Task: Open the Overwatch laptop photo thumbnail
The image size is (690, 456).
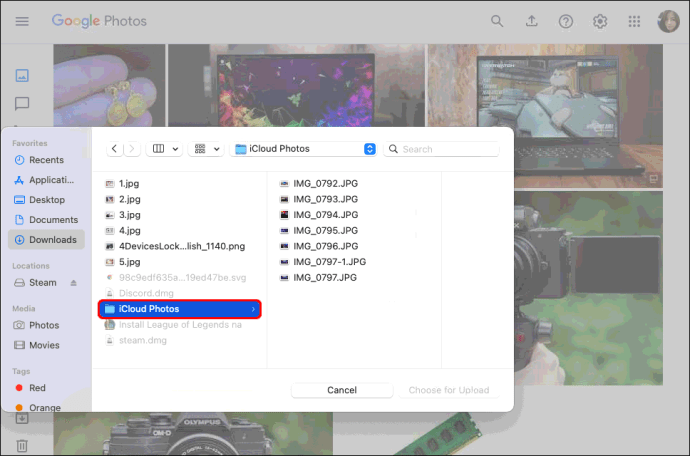Action: pyautogui.click(x=546, y=115)
